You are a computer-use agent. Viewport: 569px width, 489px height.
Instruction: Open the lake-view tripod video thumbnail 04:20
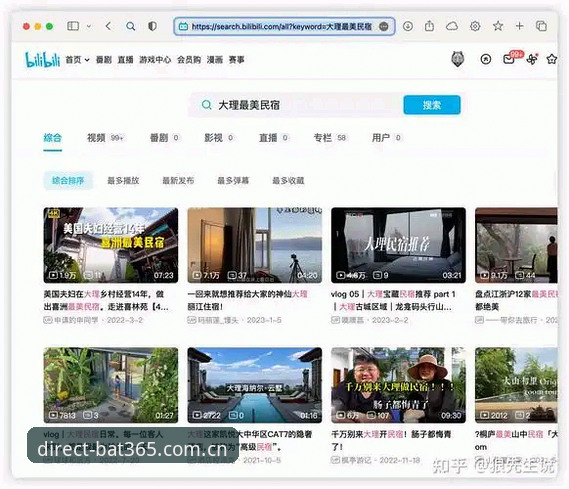point(255,245)
